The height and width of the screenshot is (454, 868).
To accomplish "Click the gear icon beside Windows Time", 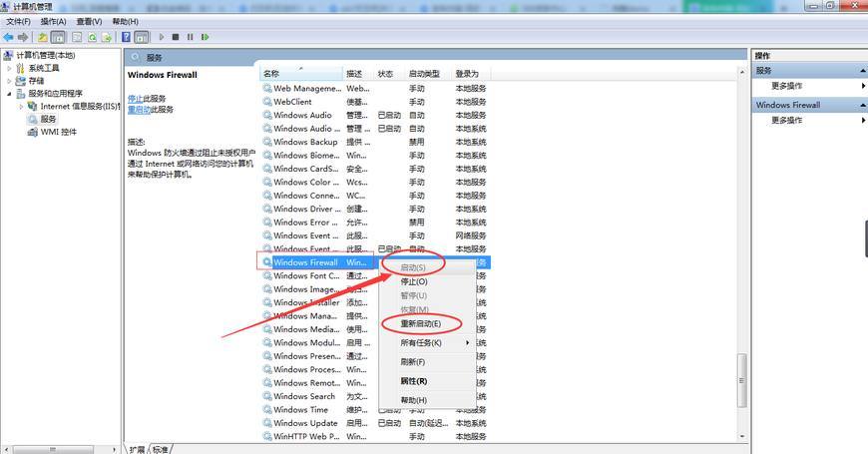I will point(267,409).
